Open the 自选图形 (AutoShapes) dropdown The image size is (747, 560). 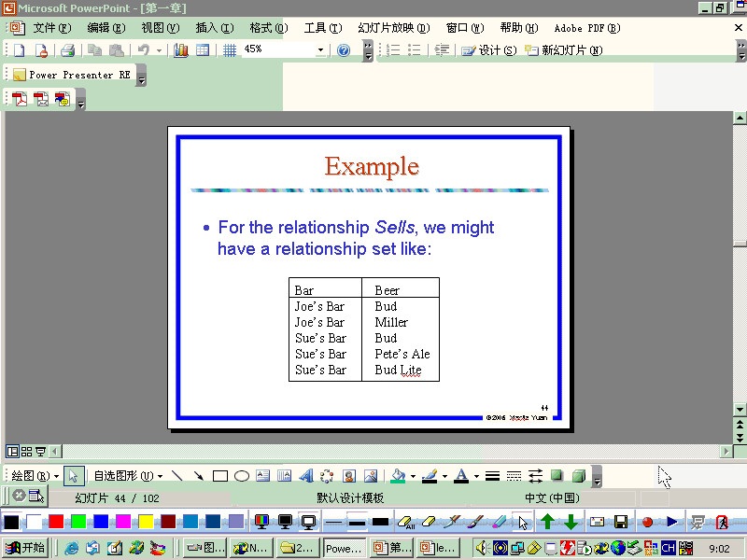click(128, 475)
